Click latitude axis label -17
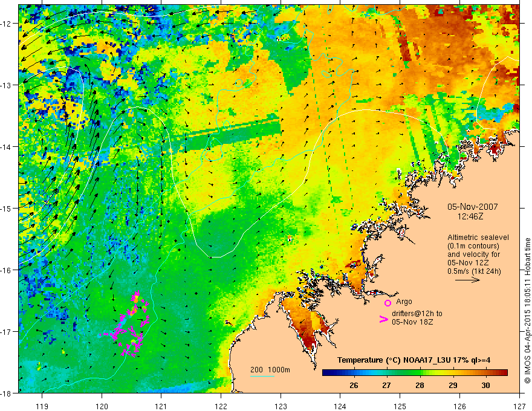 tap(7, 332)
